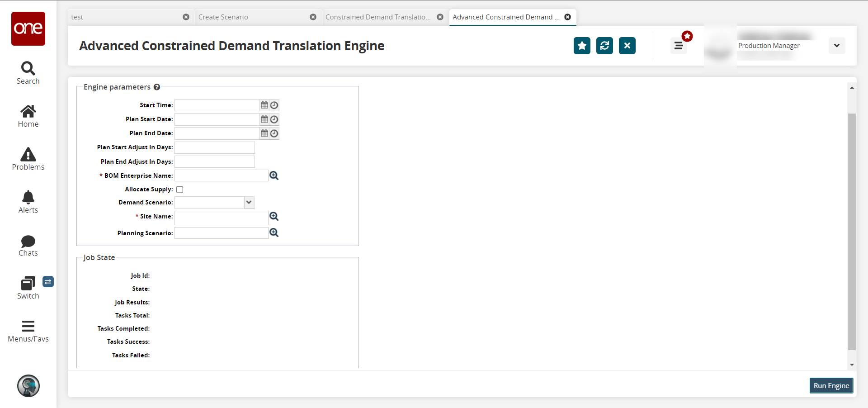The image size is (868, 408).
Task: Click the Start Time input field
Action: tap(217, 105)
